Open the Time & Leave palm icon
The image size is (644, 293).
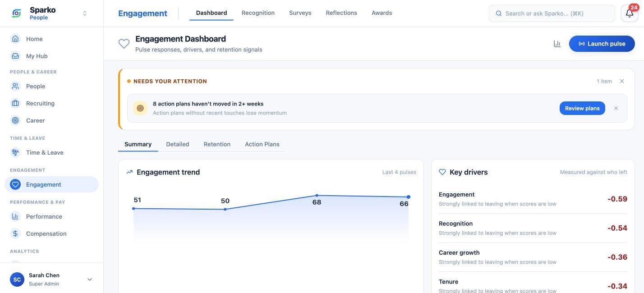tap(15, 152)
